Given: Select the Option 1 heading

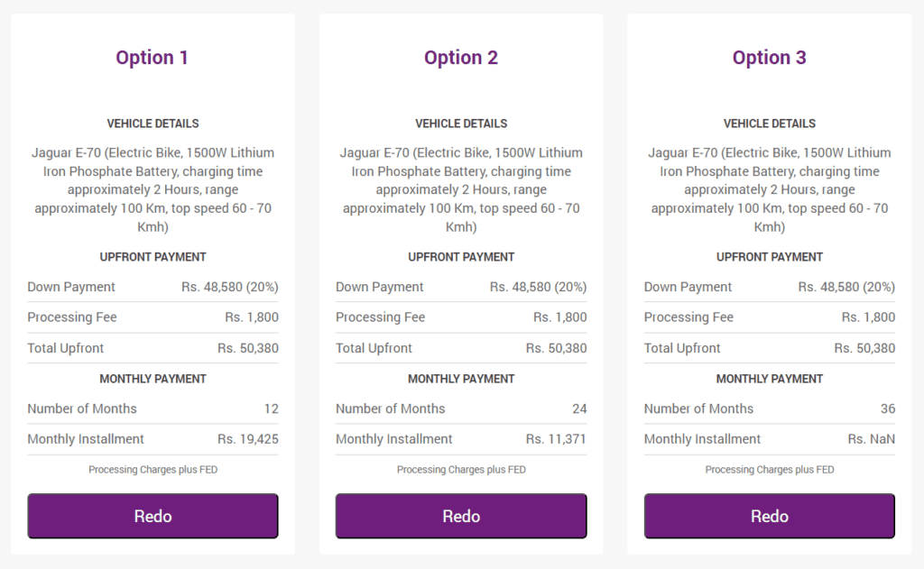Looking at the screenshot, I should [x=152, y=58].
